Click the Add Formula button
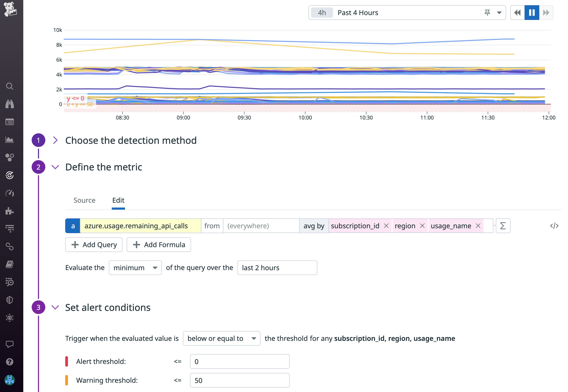Image resolution: width=568 pixels, height=392 pixels. click(x=159, y=245)
